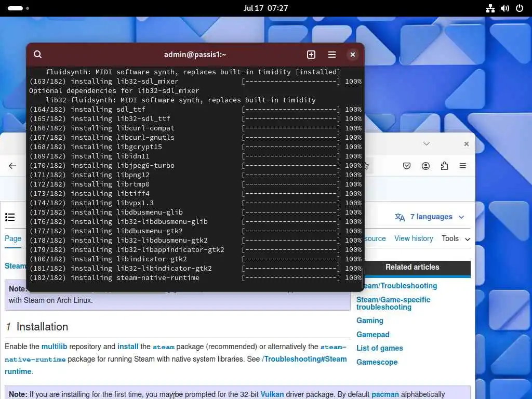Open the /Troubleshooting#Steam runtime link

(304, 359)
